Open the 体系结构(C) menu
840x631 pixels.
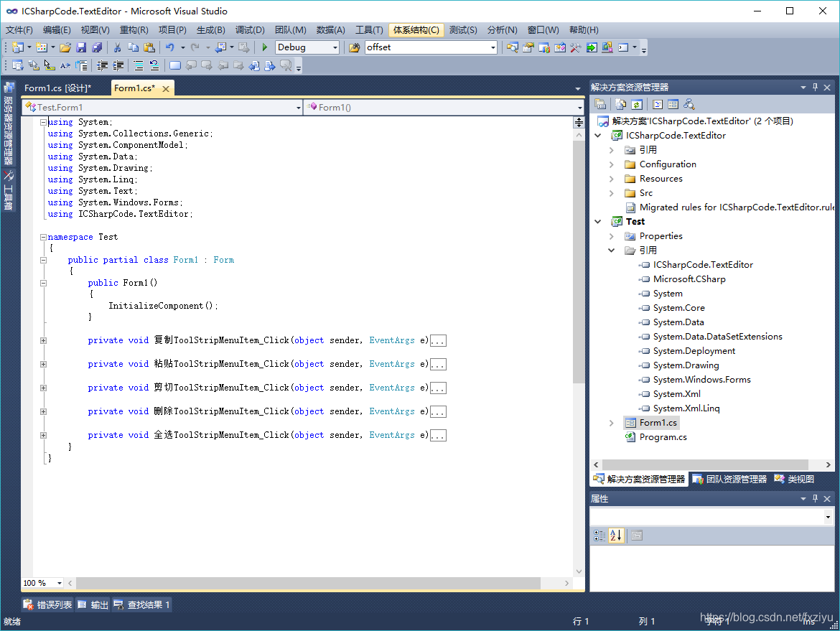(x=416, y=30)
